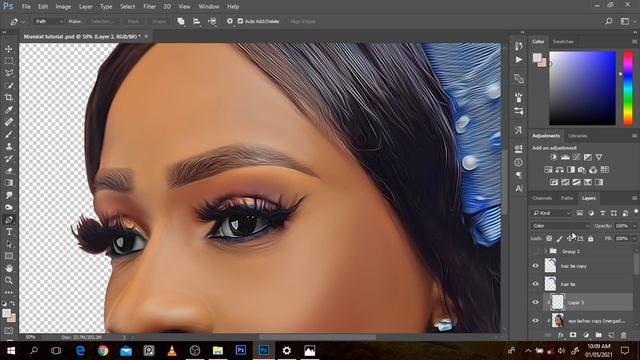
Task: Open the workspace switcher dropdown
Action: pyautogui.click(x=625, y=21)
